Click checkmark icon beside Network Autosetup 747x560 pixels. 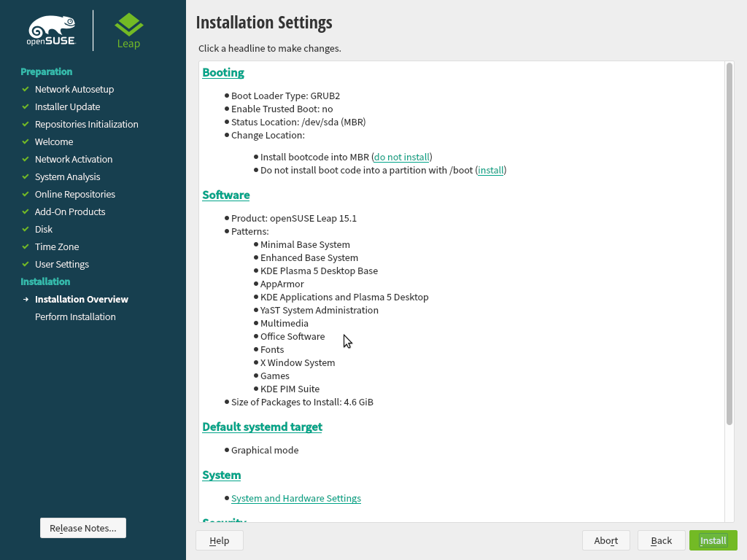[26, 89]
